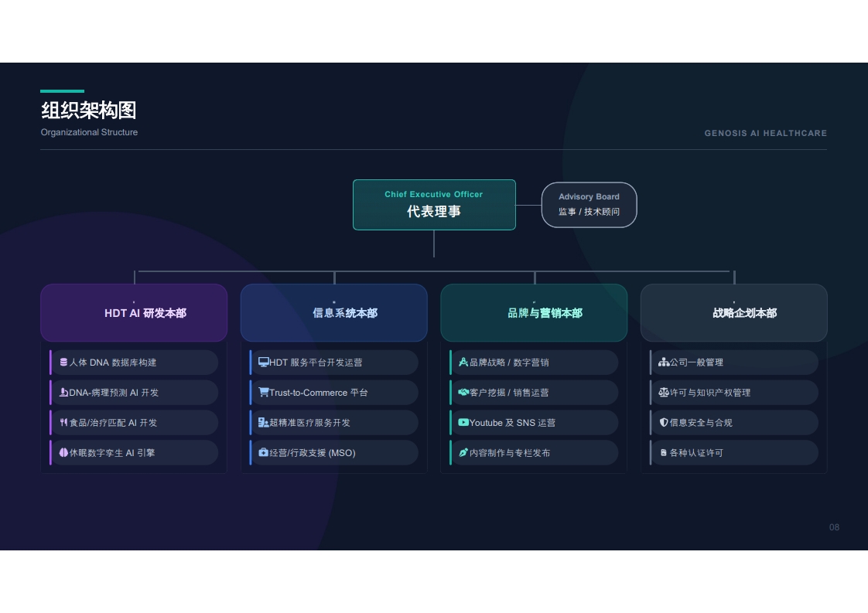The image size is (868, 613).
Task: Click the 各种认证许可 list item
Action: (734, 452)
